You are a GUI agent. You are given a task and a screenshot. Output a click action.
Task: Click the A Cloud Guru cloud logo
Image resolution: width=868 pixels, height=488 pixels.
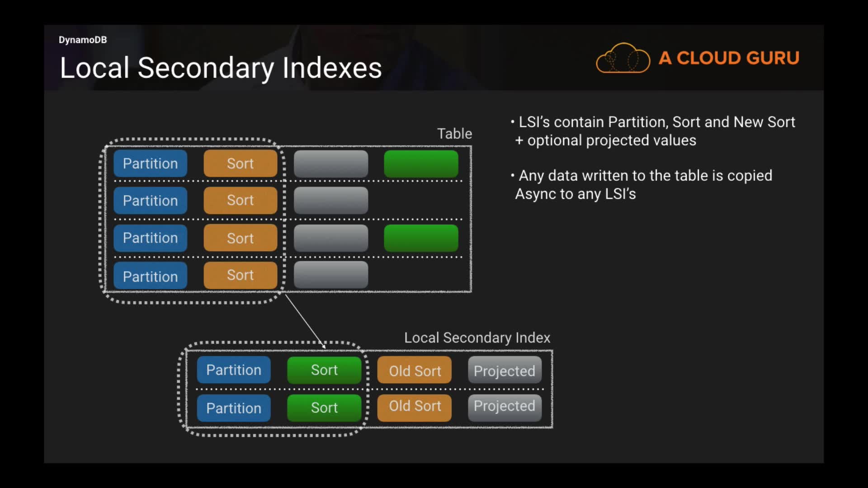[x=623, y=58]
